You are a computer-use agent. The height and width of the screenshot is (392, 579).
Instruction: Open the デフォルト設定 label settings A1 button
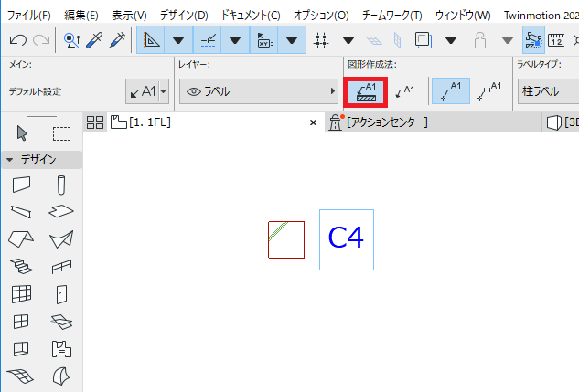[x=142, y=91]
